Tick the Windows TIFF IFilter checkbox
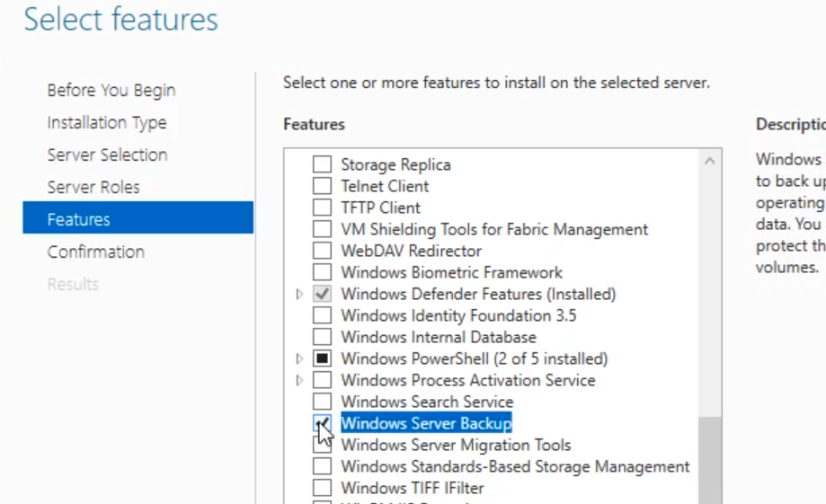Viewport: 826px width, 504px height. (x=322, y=488)
